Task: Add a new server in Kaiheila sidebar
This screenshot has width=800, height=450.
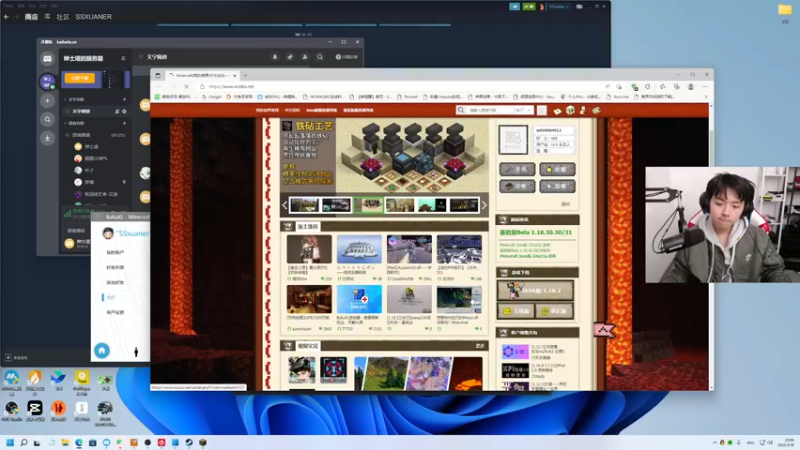Action: (47, 101)
